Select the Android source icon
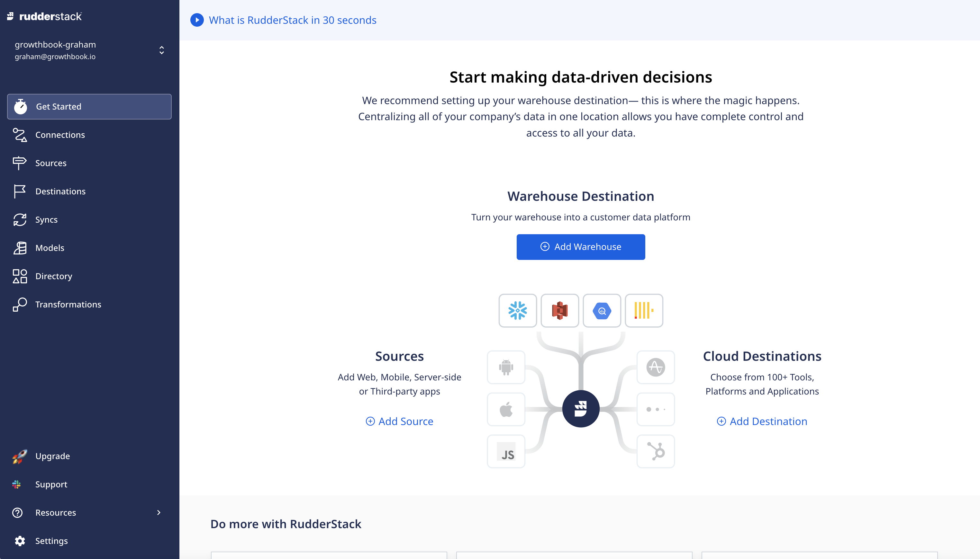Image resolution: width=980 pixels, height=559 pixels. 506,367
